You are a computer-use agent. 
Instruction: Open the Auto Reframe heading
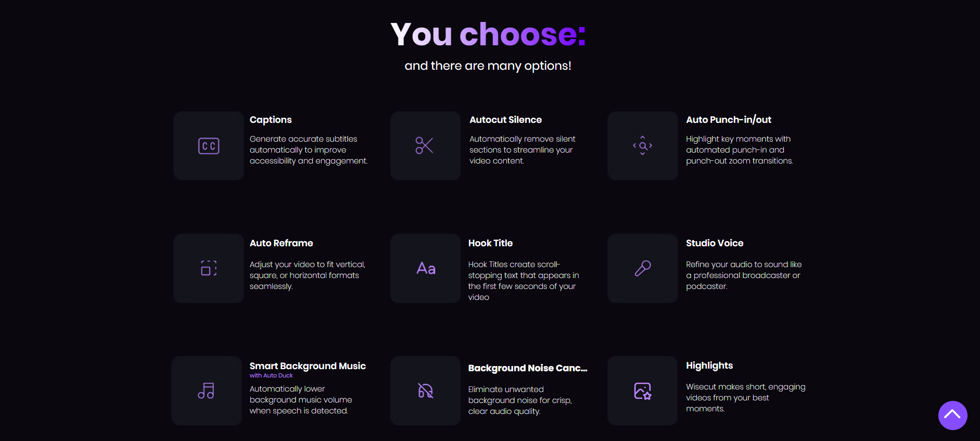(281, 243)
